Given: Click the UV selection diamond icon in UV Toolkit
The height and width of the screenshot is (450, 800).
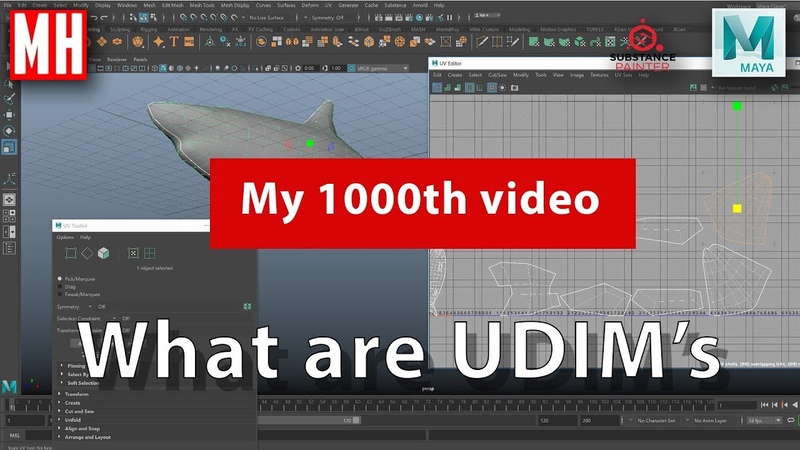Looking at the screenshot, I should pos(87,253).
